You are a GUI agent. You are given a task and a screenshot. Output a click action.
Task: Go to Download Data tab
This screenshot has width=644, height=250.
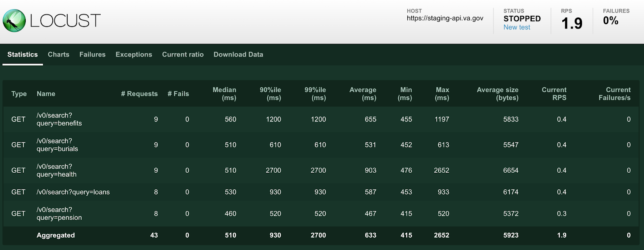238,54
